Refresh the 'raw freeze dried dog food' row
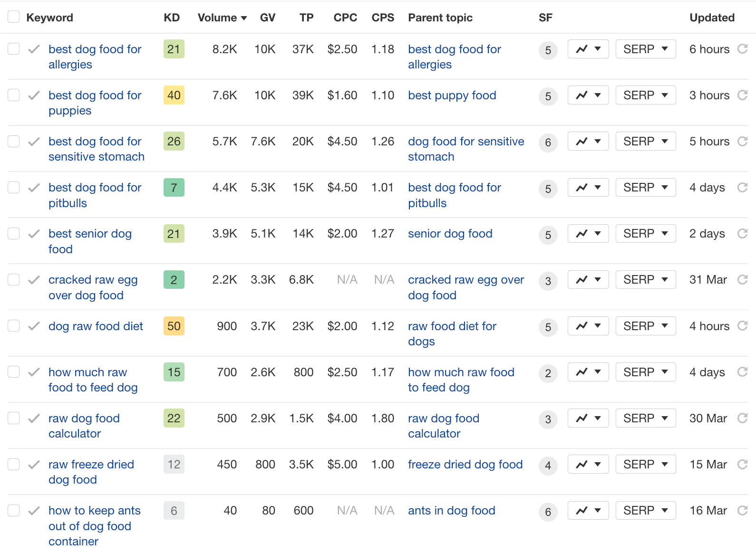 [x=742, y=464]
